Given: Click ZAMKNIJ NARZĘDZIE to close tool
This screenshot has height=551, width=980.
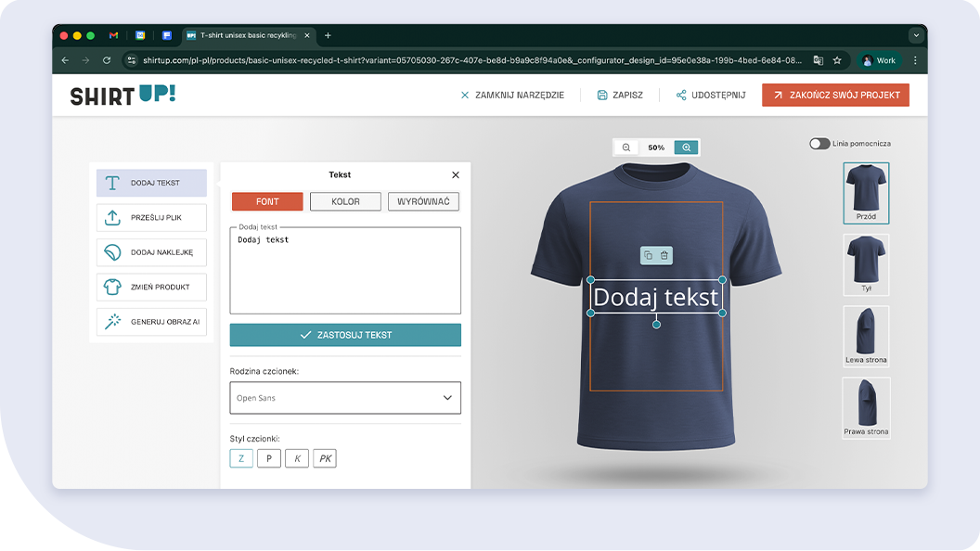Looking at the screenshot, I should click(512, 95).
